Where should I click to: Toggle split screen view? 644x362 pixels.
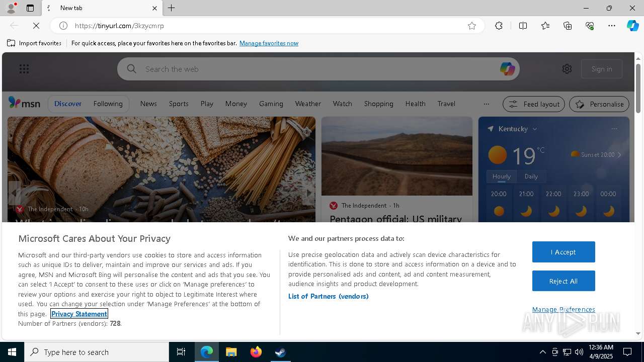[x=523, y=26]
